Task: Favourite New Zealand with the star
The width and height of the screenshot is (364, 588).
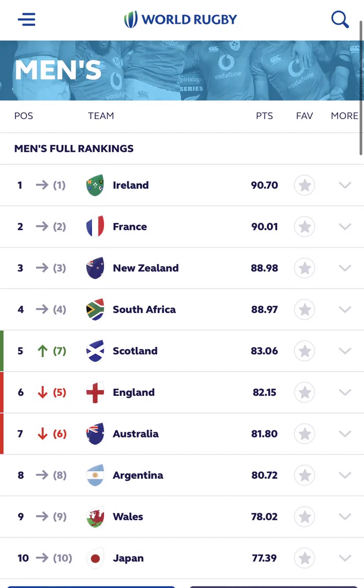Action: click(304, 268)
